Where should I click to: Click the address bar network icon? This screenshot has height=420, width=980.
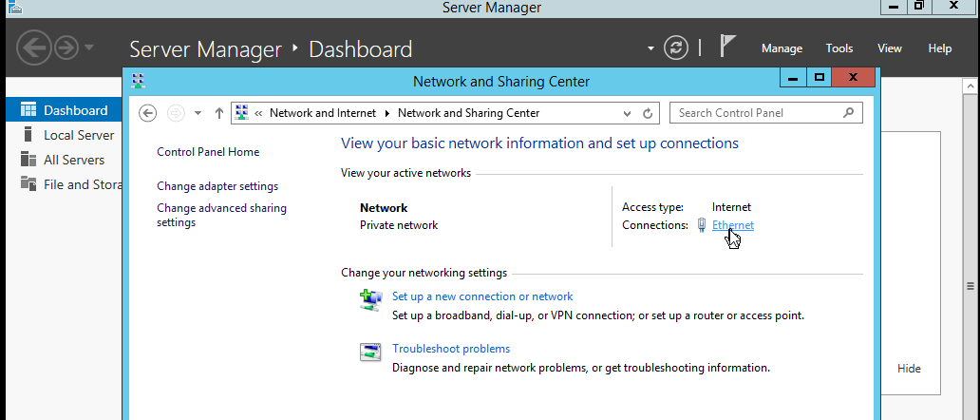coord(242,113)
